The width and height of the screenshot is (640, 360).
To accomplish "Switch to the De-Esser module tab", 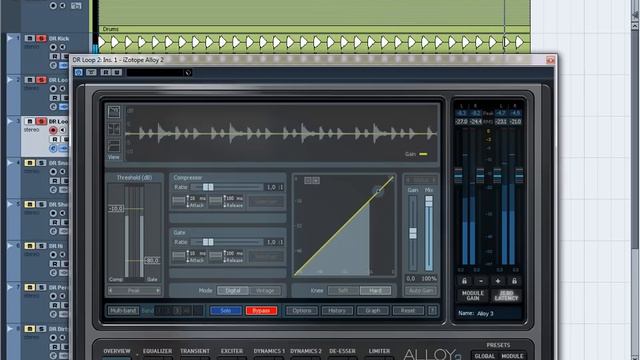I will (342, 351).
